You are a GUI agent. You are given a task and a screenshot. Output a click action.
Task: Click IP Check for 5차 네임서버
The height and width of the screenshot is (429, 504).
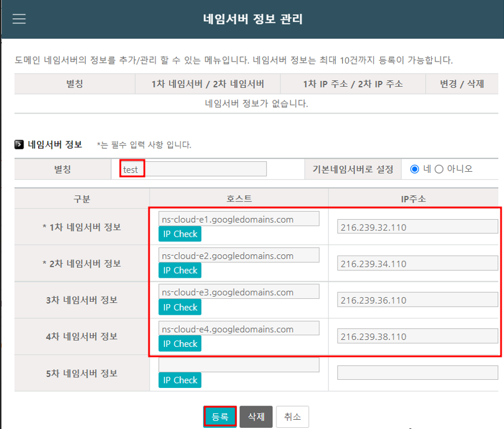click(x=180, y=380)
